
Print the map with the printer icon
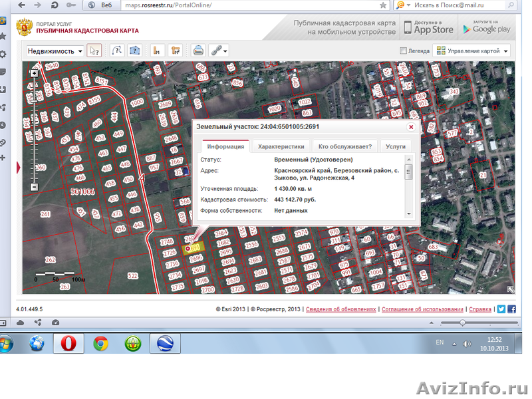tap(198, 51)
